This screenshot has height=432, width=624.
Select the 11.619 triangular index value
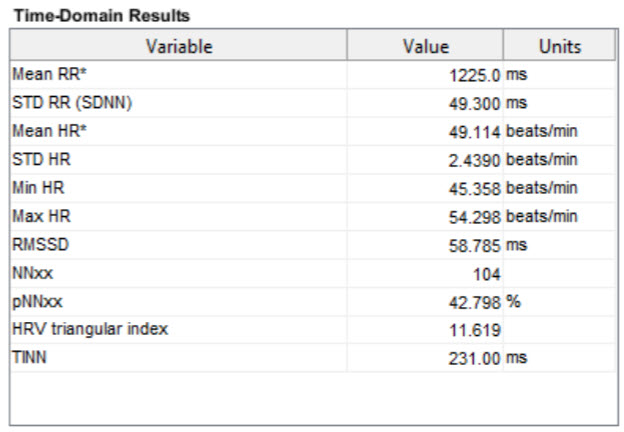(476, 330)
